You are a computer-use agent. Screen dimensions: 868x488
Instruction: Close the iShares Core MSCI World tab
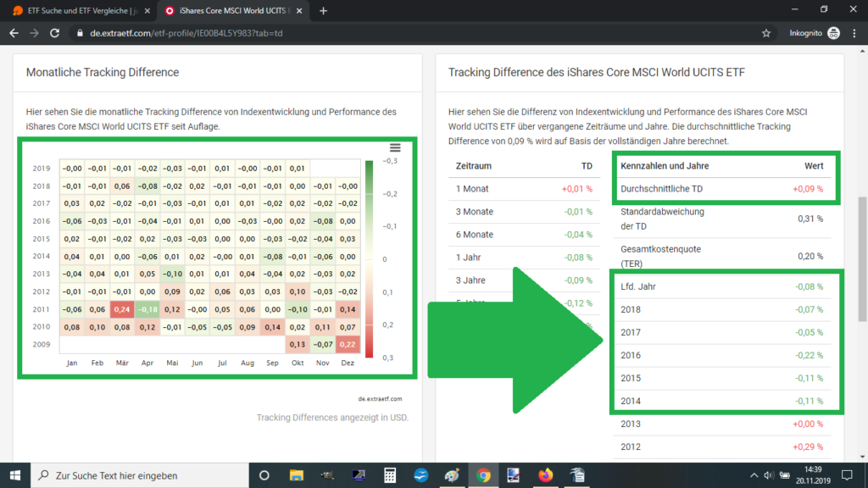pos(299,10)
